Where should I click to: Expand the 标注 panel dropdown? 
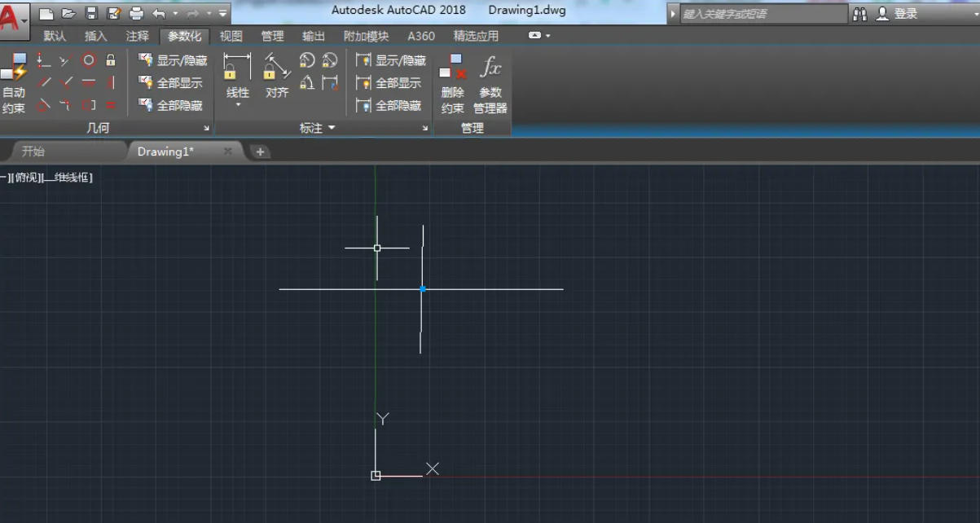tap(332, 127)
